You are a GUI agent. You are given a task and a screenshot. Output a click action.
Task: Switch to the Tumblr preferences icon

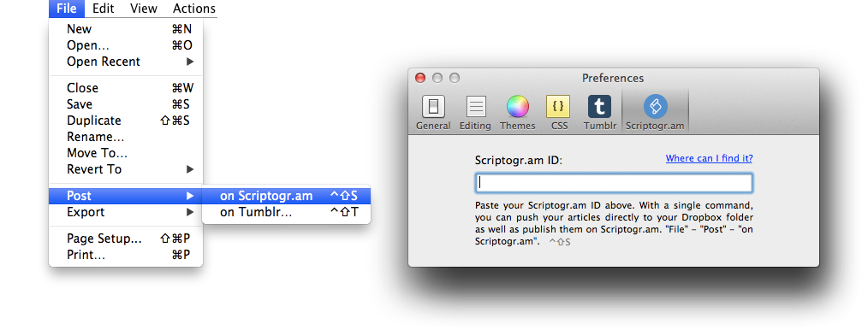tap(599, 107)
